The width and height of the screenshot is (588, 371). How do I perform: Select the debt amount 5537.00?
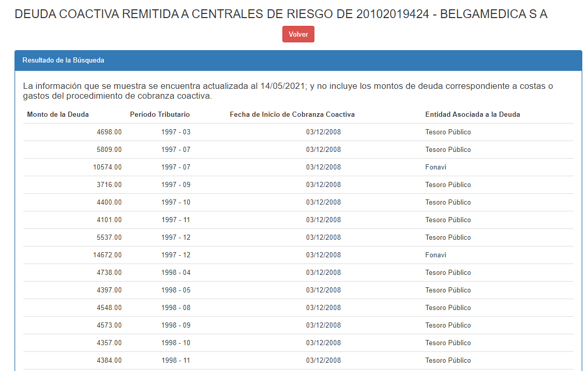click(109, 238)
